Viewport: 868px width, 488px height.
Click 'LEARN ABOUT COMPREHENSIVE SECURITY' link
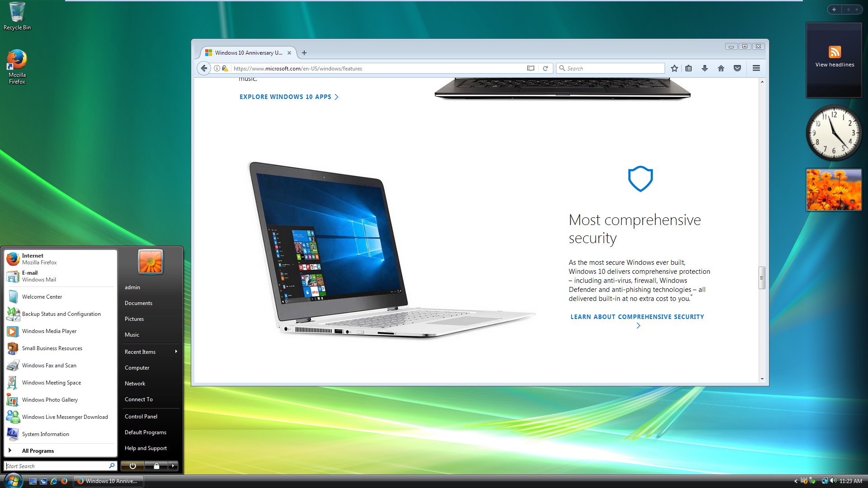[x=637, y=316]
